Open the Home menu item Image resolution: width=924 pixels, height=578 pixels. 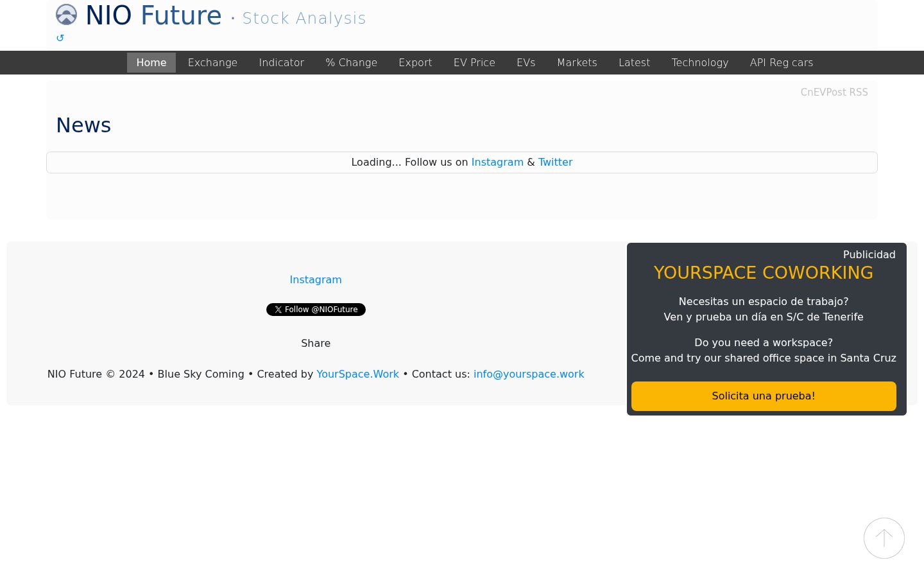151,62
